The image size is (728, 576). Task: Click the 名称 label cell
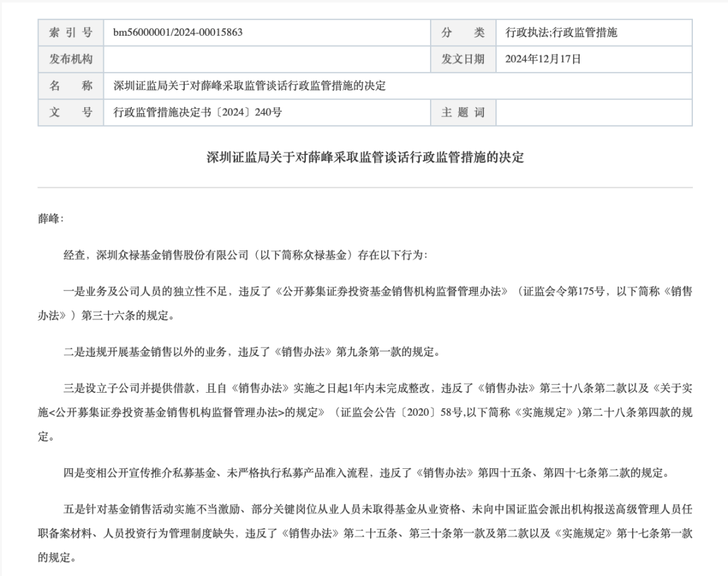(x=71, y=86)
